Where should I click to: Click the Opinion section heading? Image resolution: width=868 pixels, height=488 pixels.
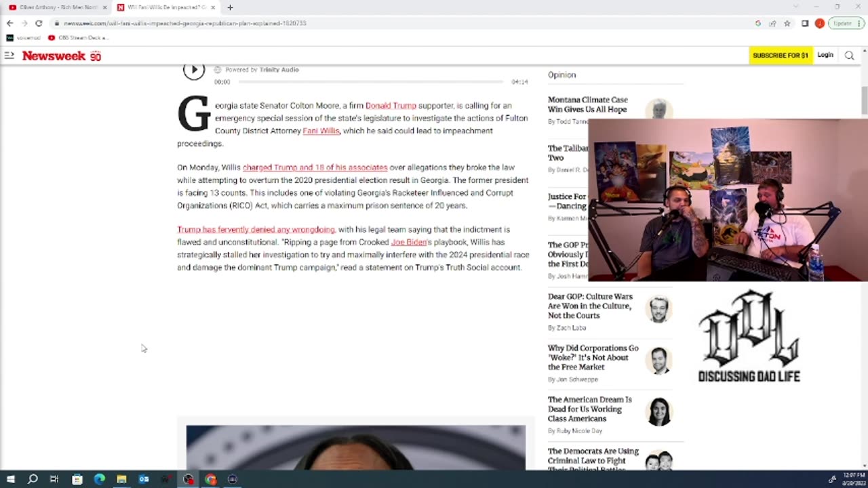click(x=561, y=75)
